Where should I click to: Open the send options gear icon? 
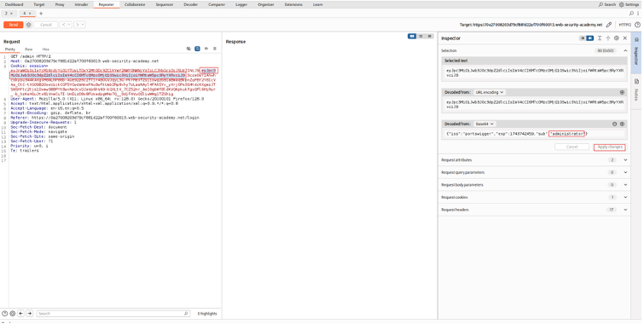(28, 25)
